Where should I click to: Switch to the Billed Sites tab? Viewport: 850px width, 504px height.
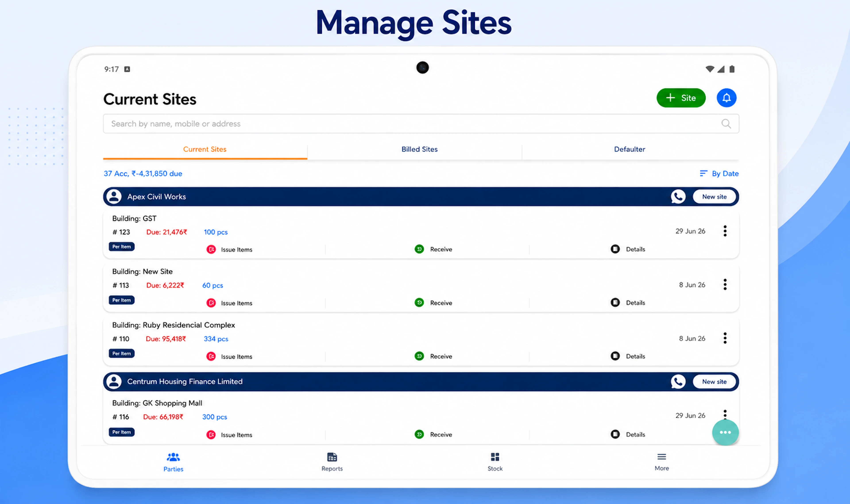pyautogui.click(x=419, y=149)
